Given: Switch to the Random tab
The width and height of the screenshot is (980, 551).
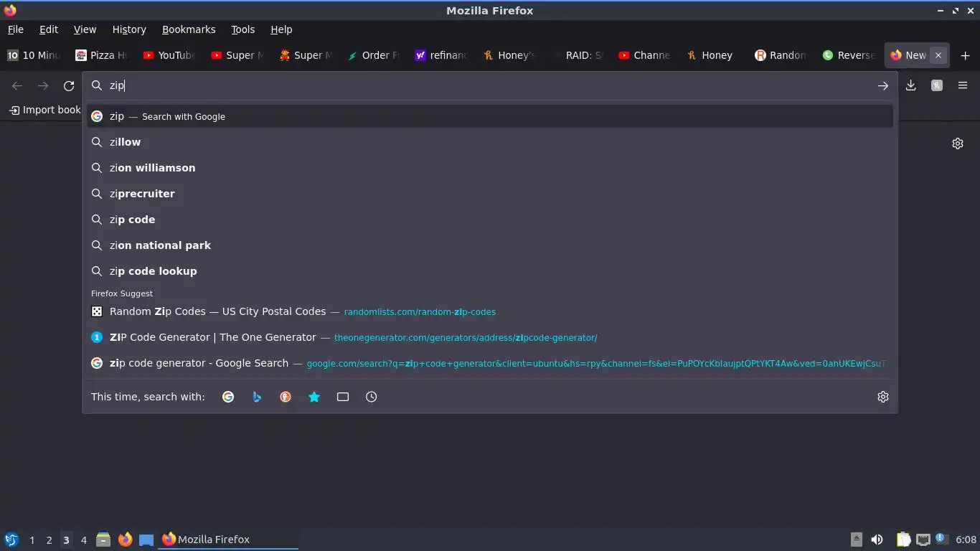Looking at the screenshot, I should point(781,55).
